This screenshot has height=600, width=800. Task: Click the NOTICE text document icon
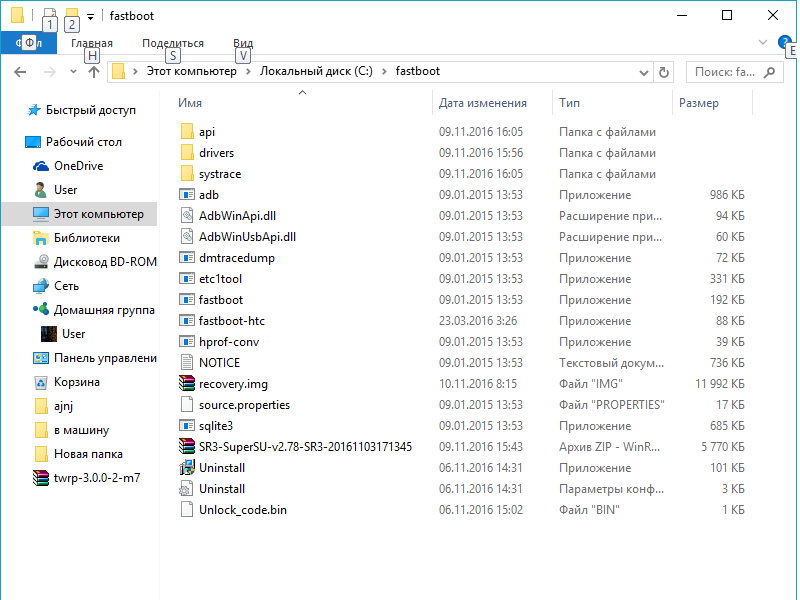(186, 363)
